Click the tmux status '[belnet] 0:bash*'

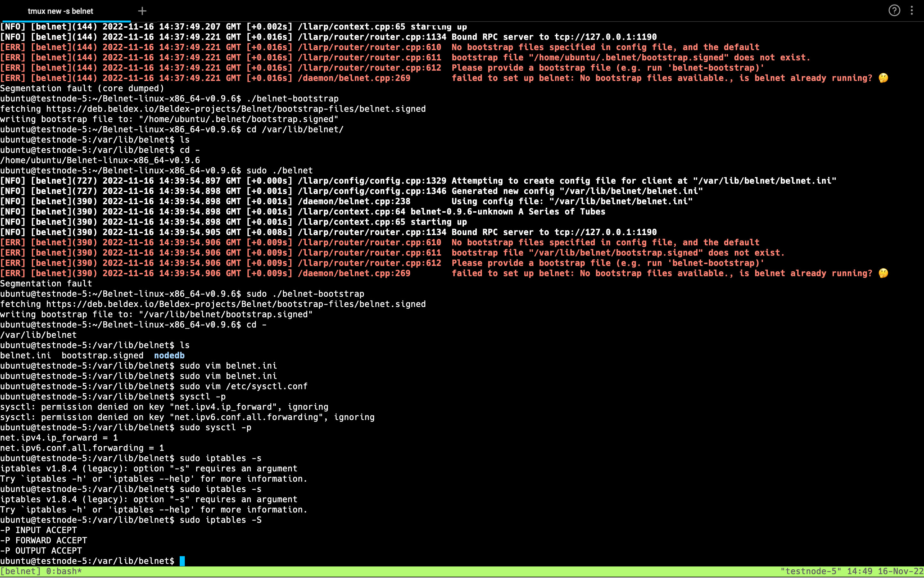[x=41, y=571]
